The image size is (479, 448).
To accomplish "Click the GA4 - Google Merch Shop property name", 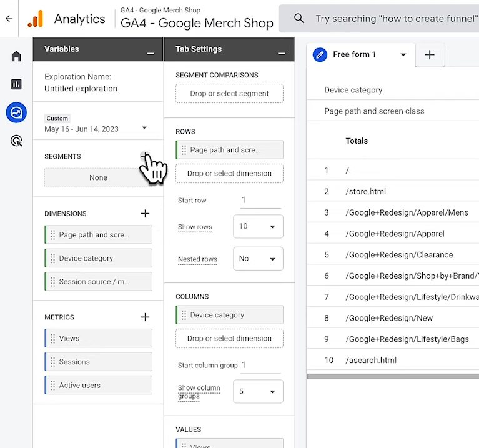I will (197, 23).
